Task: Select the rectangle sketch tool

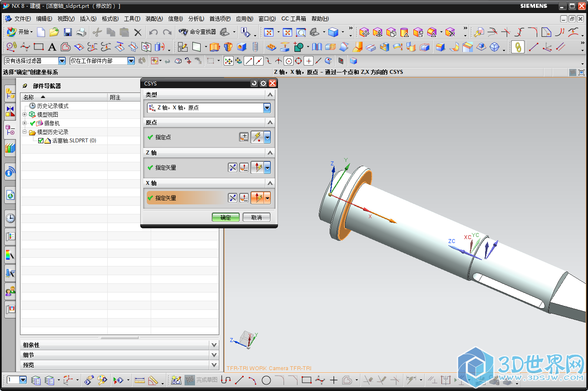Action: (39, 47)
